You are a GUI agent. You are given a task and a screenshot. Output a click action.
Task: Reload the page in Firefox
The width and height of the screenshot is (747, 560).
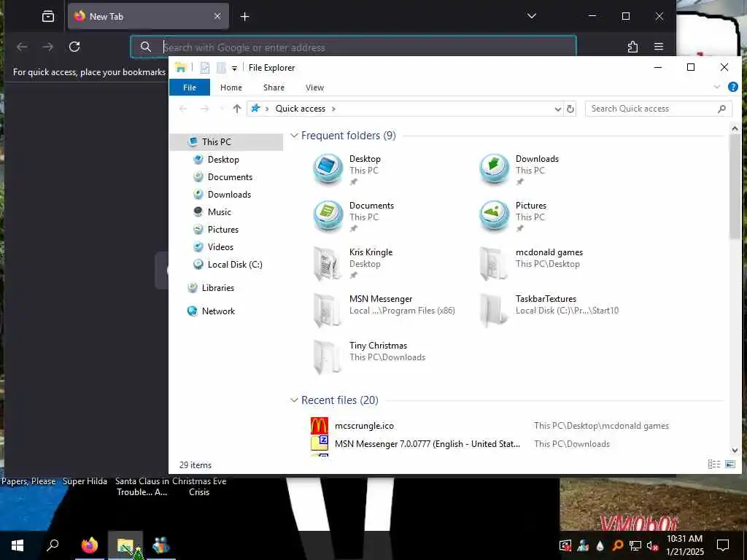point(74,47)
